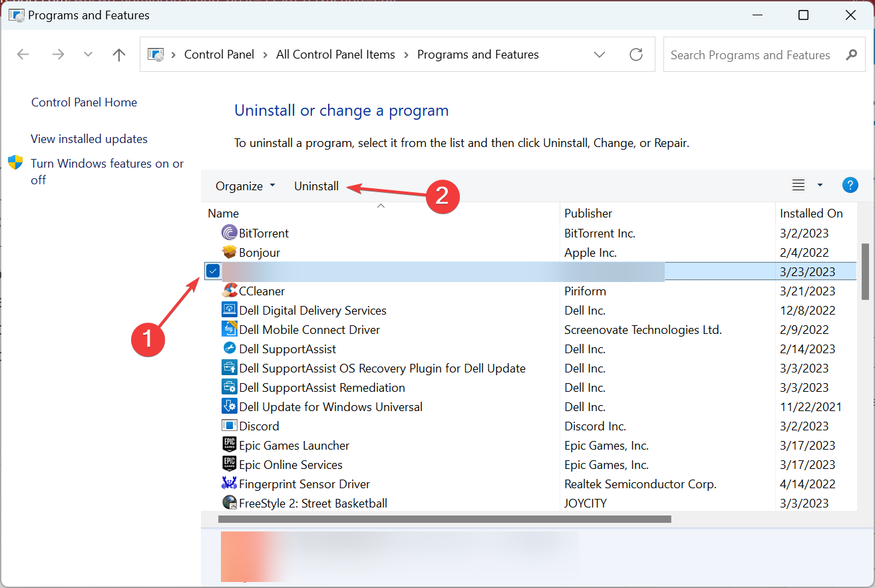This screenshot has width=875, height=588.
Task: Select the CCleaner icon in the list
Action: click(229, 291)
